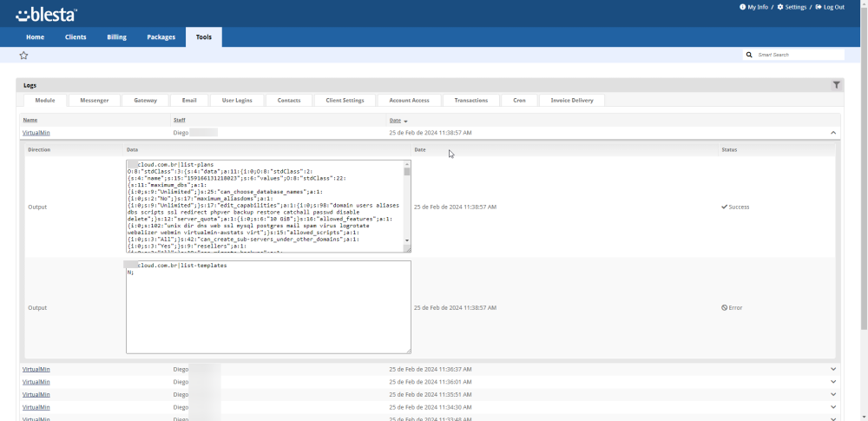Click the Data column header
The width and height of the screenshot is (868, 421).
[x=132, y=149]
